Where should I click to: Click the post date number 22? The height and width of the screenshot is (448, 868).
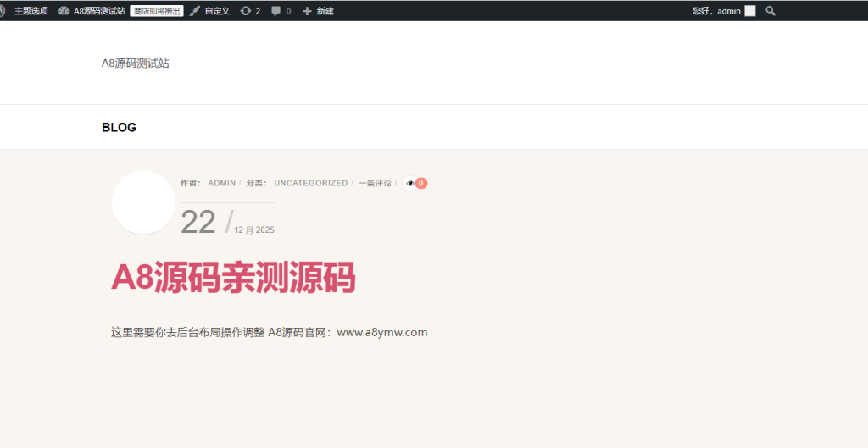[x=198, y=223]
